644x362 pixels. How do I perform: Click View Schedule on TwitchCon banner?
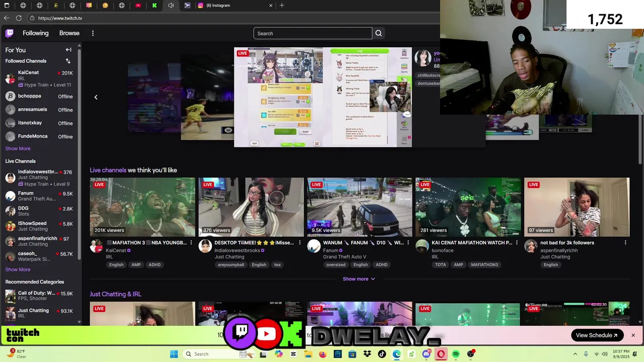[597, 335]
